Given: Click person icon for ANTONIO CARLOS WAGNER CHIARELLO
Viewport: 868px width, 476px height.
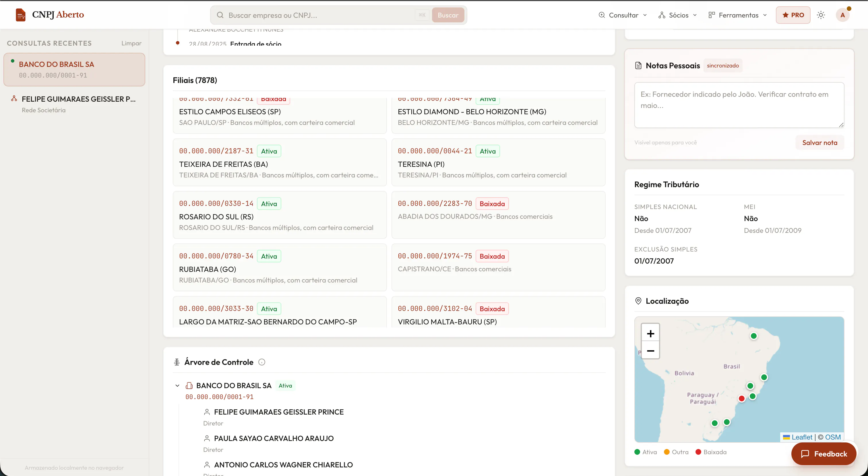Looking at the screenshot, I should [x=207, y=465].
